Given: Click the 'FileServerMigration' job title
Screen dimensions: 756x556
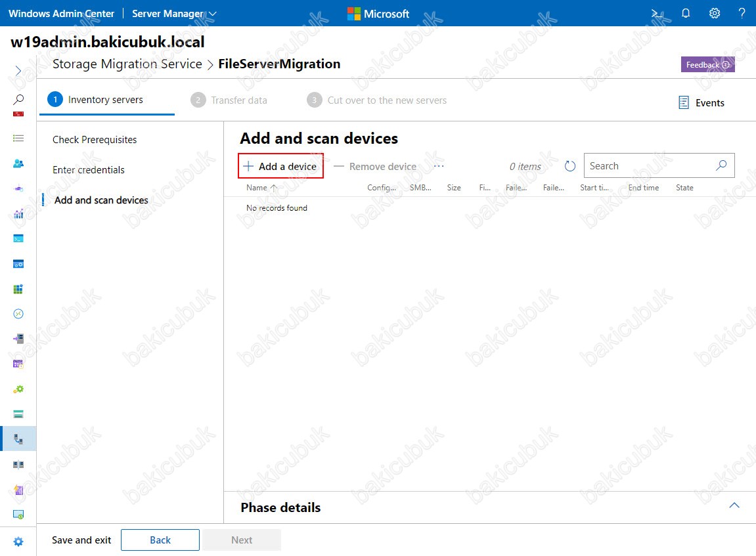Looking at the screenshot, I should click(x=279, y=64).
